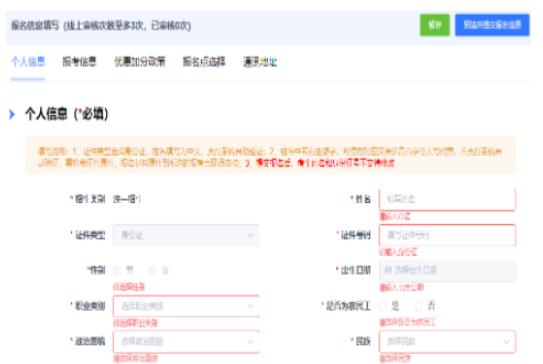Click the 请输入出生日期 error message
Image resolution: width=543 pixels, height=364 pixels.
(x=402, y=287)
